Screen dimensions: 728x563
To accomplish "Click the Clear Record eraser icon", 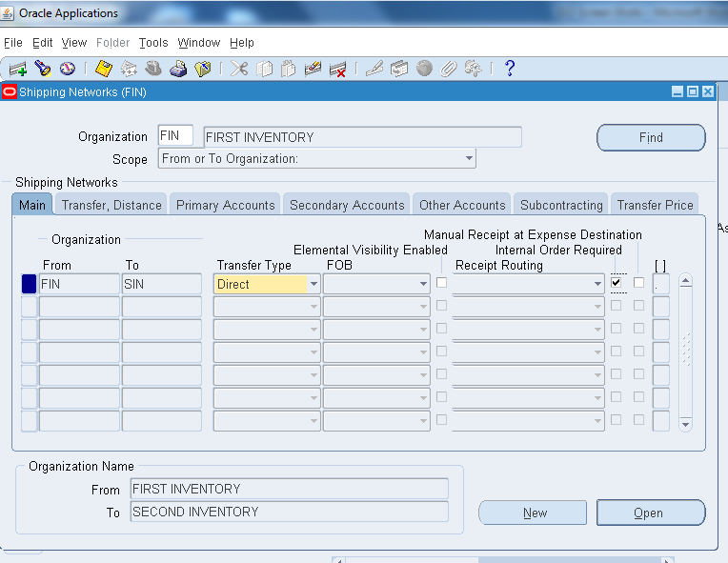I will (313, 69).
